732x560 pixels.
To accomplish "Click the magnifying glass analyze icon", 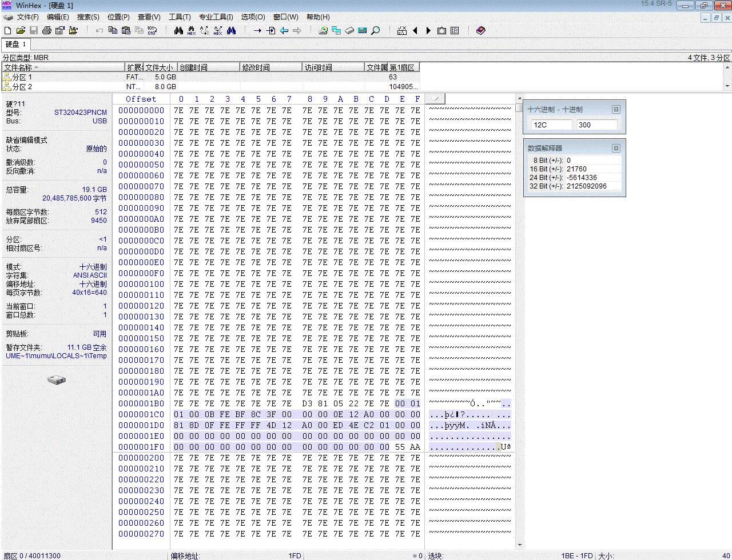I will click(x=376, y=30).
